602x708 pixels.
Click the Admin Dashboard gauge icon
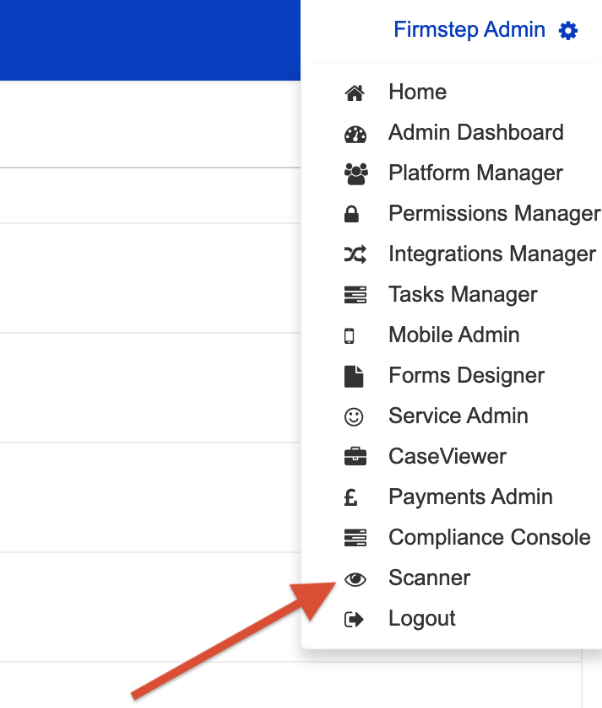point(355,134)
